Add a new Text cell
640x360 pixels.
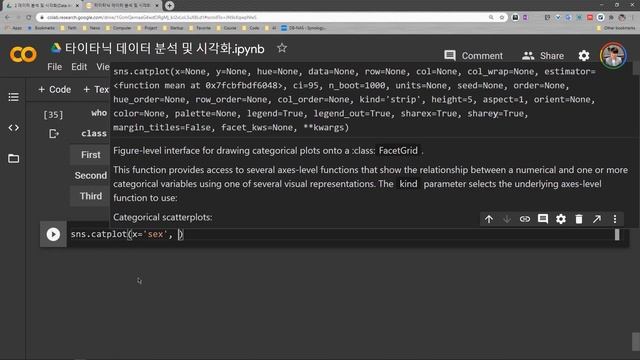tap(96, 89)
